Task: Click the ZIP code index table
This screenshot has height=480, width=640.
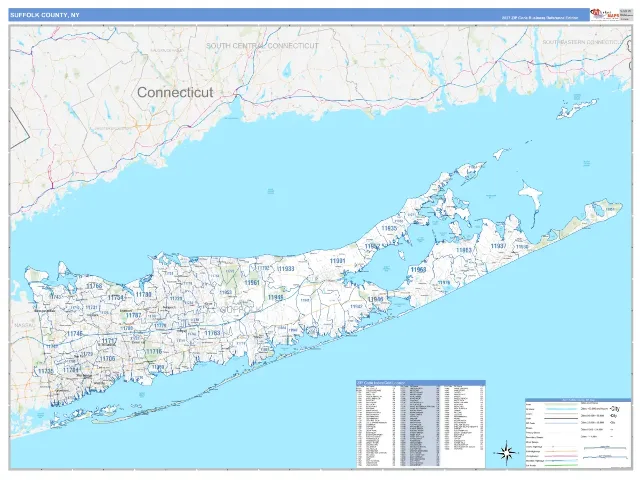Action: click(x=421, y=424)
